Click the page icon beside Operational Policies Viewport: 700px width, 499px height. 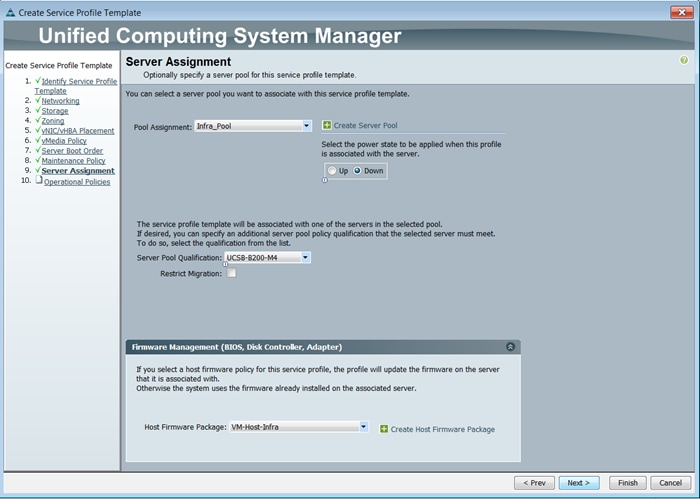(x=39, y=180)
